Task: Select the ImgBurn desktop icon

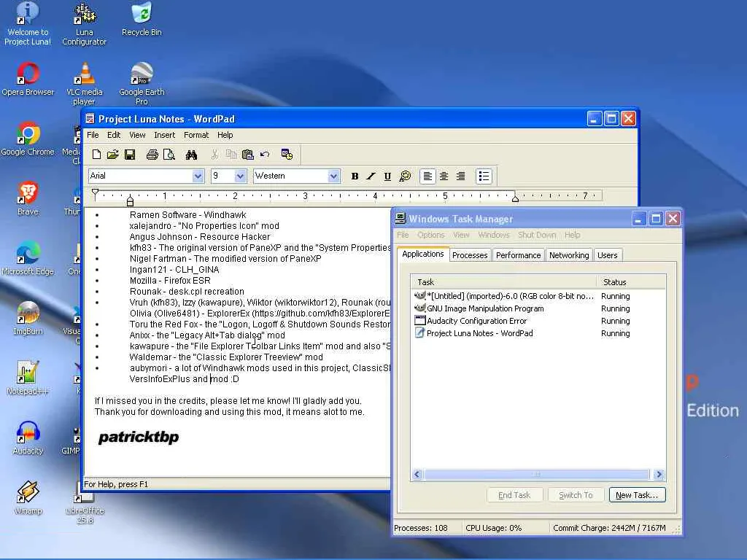Action: (28, 318)
